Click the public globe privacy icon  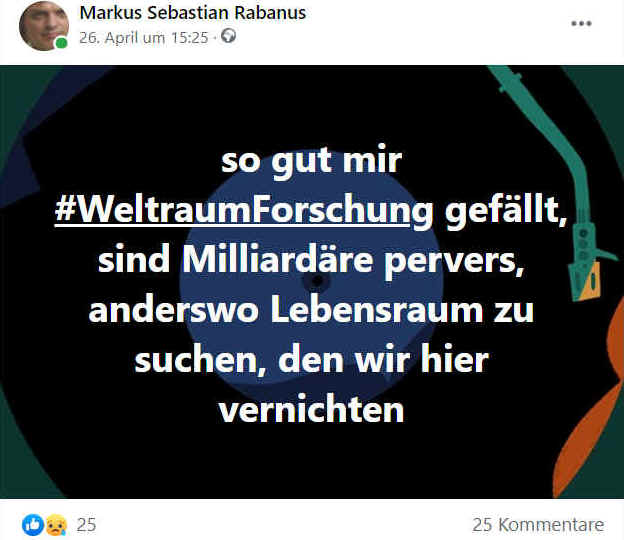228,36
